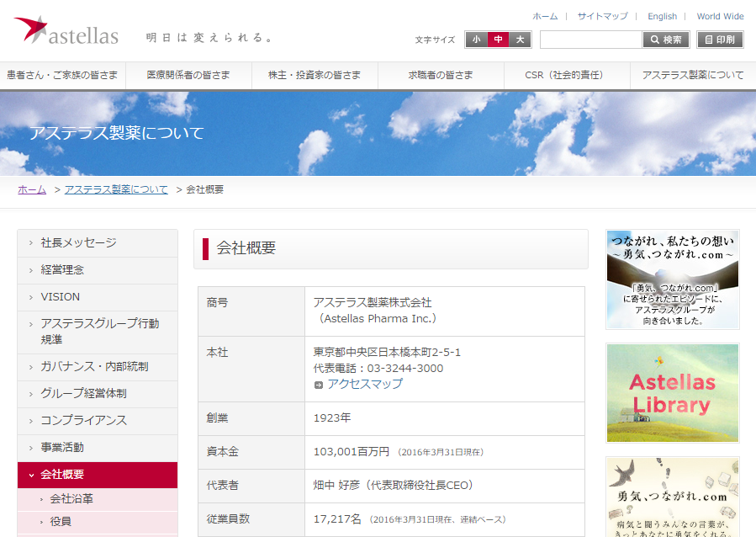Screen dimensions: 756x537
Task: Click 17,217名 employee count value
Action: (337, 519)
